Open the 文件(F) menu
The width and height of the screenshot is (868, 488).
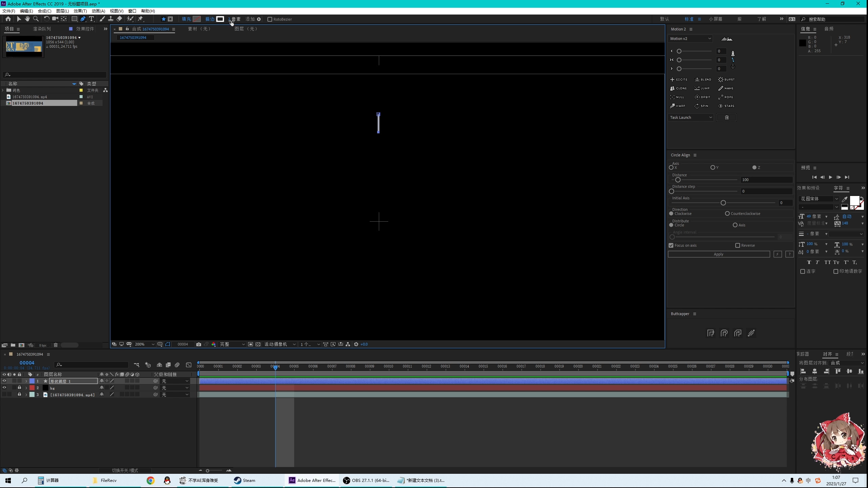pos(8,11)
